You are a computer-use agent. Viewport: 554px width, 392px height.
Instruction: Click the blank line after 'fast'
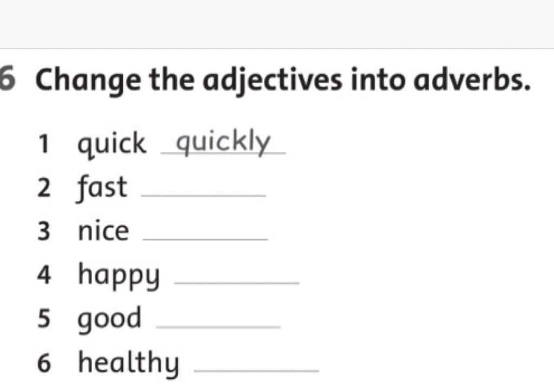tap(203, 195)
